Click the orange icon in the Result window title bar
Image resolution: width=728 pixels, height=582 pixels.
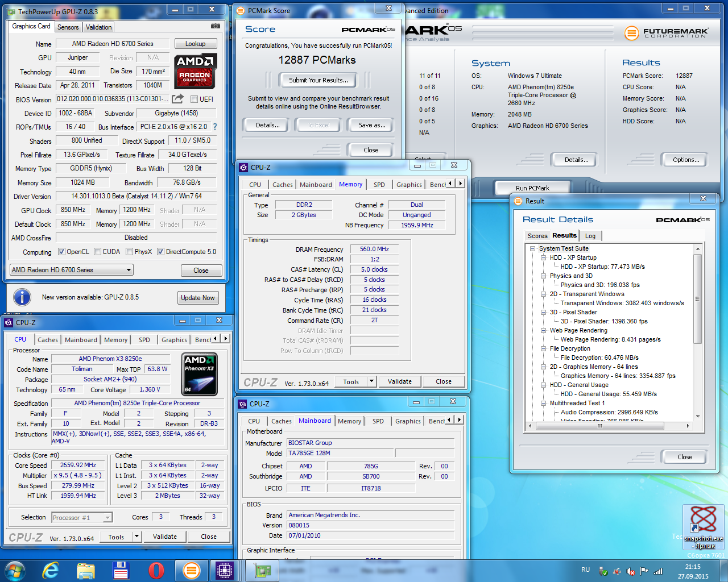click(518, 201)
